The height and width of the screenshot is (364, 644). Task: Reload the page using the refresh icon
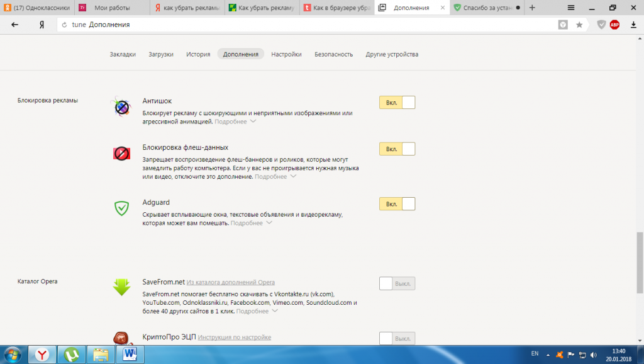[64, 25]
